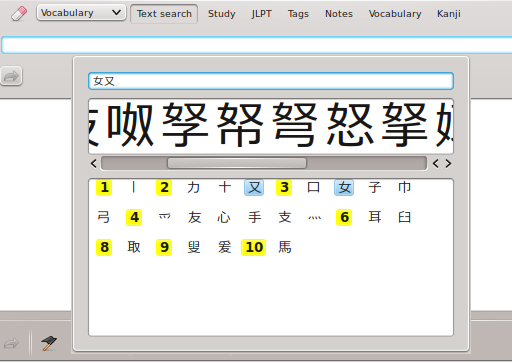Deselect the highlighted 女 radical

pos(344,187)
